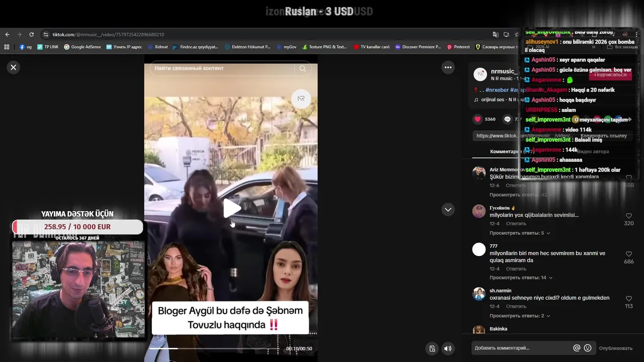This screenshot has height=362, width=644.
Task: Click the magnifier icon in video search bar
Action: pyautogui.click(x=302, y=68)
